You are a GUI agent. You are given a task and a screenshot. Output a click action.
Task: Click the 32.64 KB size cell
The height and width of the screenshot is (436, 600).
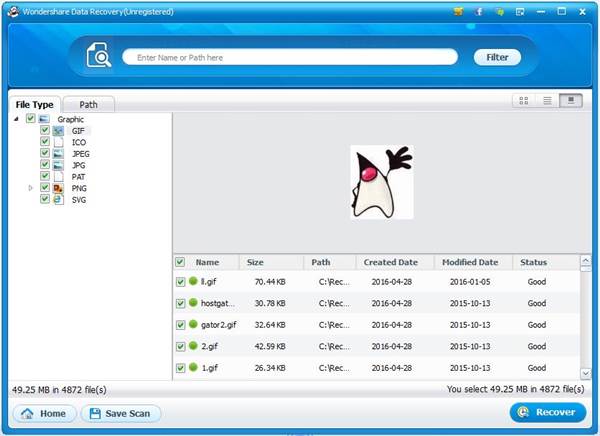(x=270, y=325)
